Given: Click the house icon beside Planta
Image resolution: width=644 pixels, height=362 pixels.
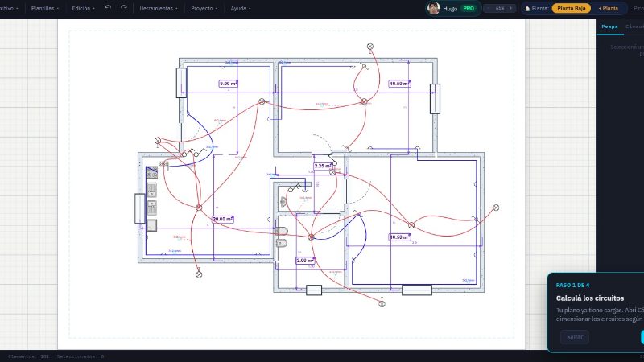Looking at the screenshot, I should click(527, 8).
